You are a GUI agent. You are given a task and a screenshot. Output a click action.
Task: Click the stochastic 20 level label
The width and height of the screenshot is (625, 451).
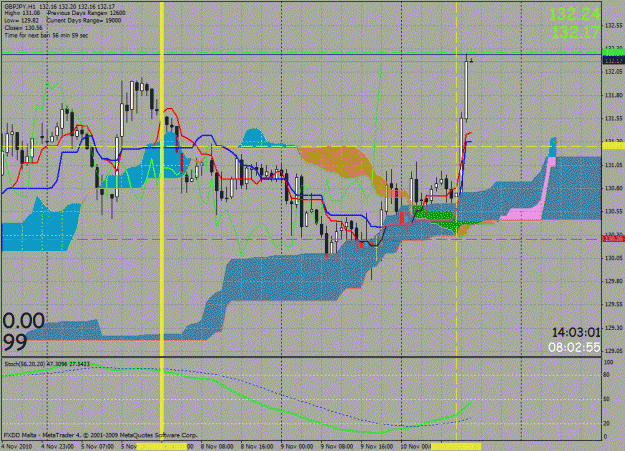[606, 423]
